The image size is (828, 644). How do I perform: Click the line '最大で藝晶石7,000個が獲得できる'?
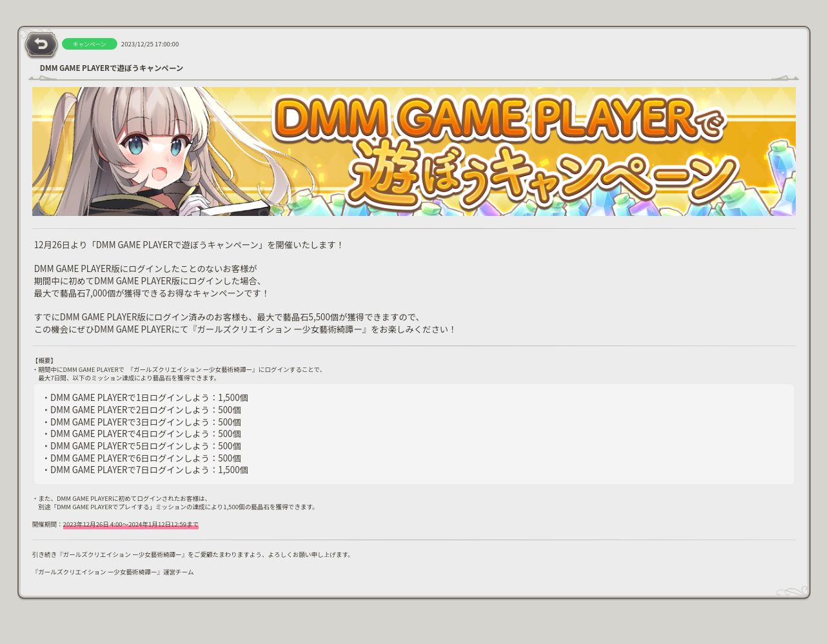(x=152, y=293)
